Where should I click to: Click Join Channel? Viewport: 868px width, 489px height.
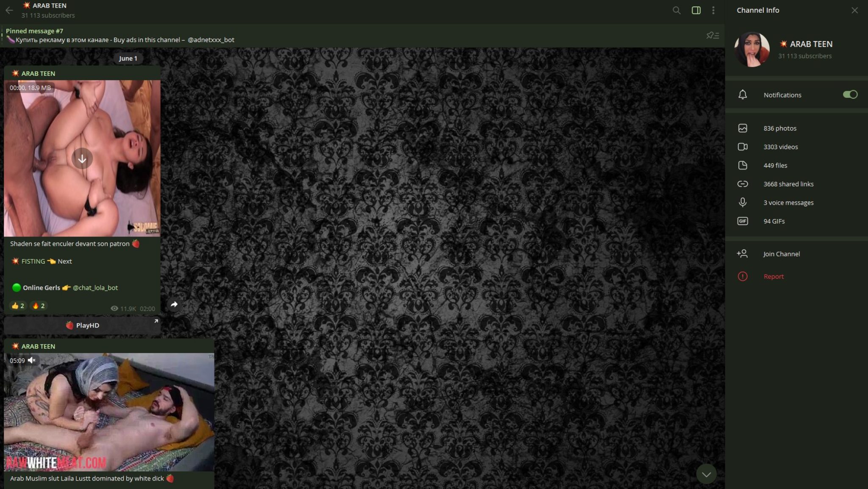click(796, 254)
